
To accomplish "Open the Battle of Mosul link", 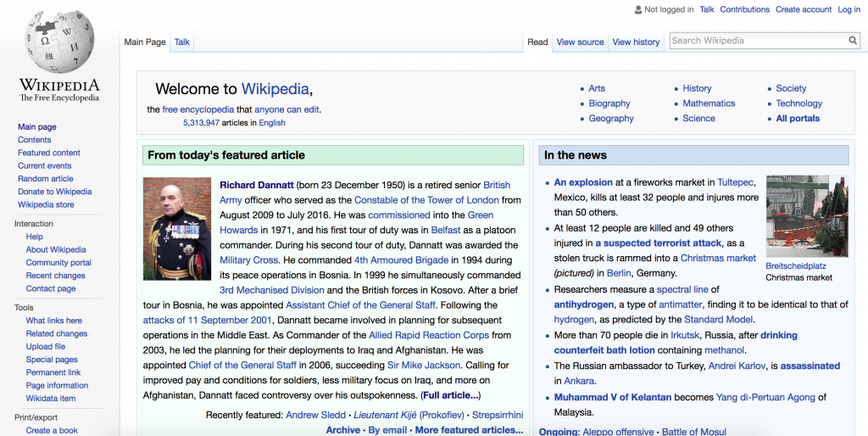I will pyautogui.click(x=694, y=432).
